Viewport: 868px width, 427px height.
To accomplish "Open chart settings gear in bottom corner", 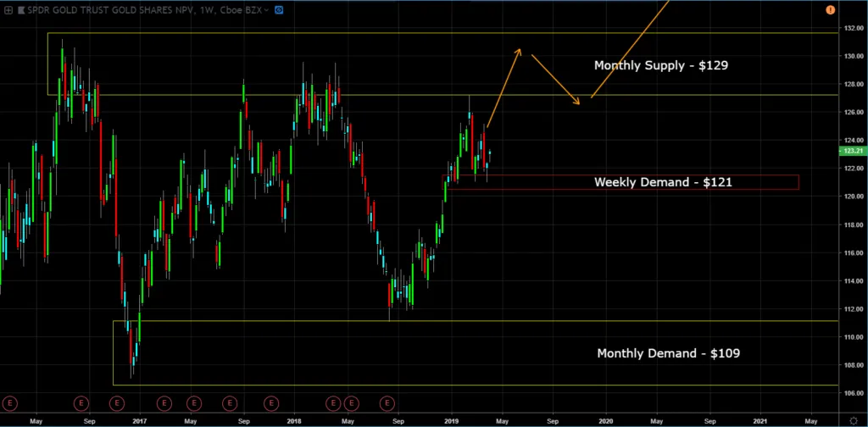I will 854,420.
